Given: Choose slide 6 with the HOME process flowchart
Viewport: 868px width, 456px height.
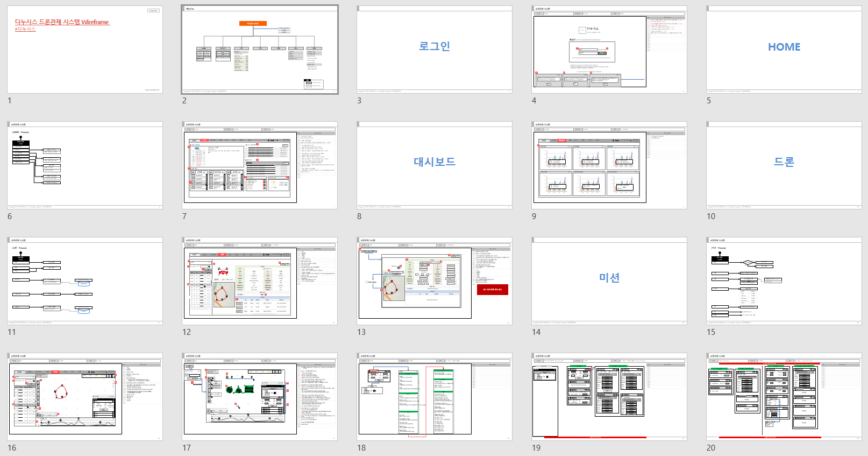Looking at the screenshot, I should 84,165.
